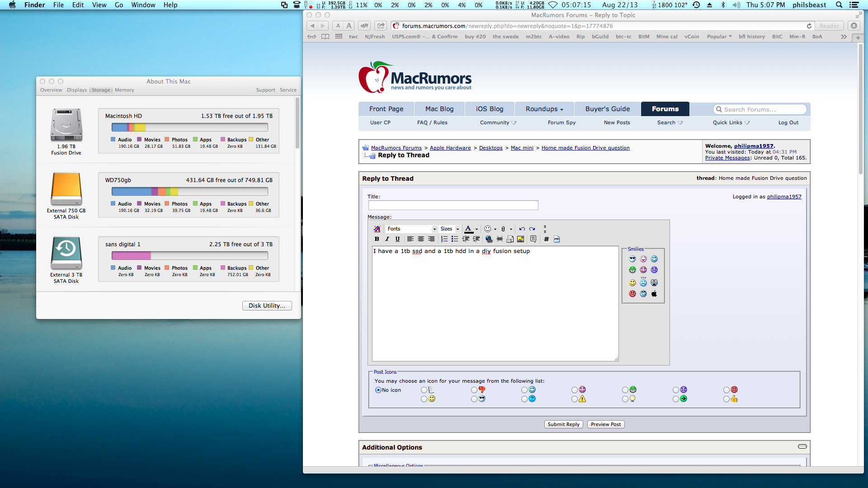Toggle bold formatting in message editor

click(377, 239)
